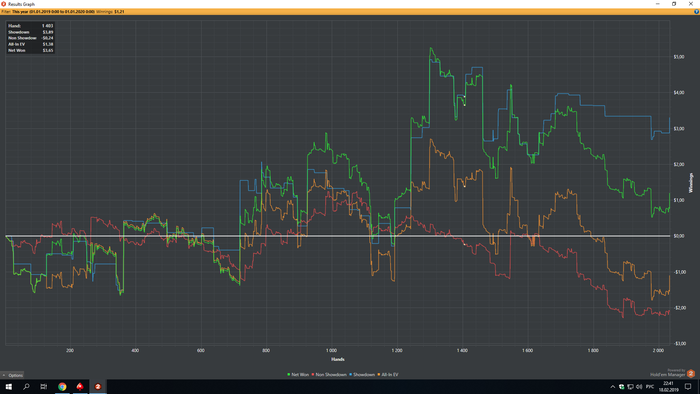Click the vertical Winnings axis title
This screenshot has width=700, height=394.
(x=691, y=183)
